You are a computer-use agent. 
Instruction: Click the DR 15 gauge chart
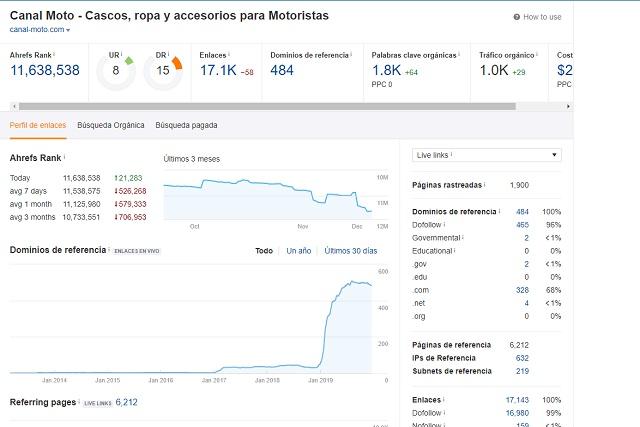(x=163, y=71)
